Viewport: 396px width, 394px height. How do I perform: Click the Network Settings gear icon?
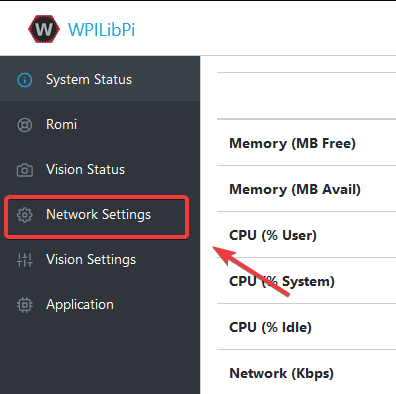click(25, 215)
